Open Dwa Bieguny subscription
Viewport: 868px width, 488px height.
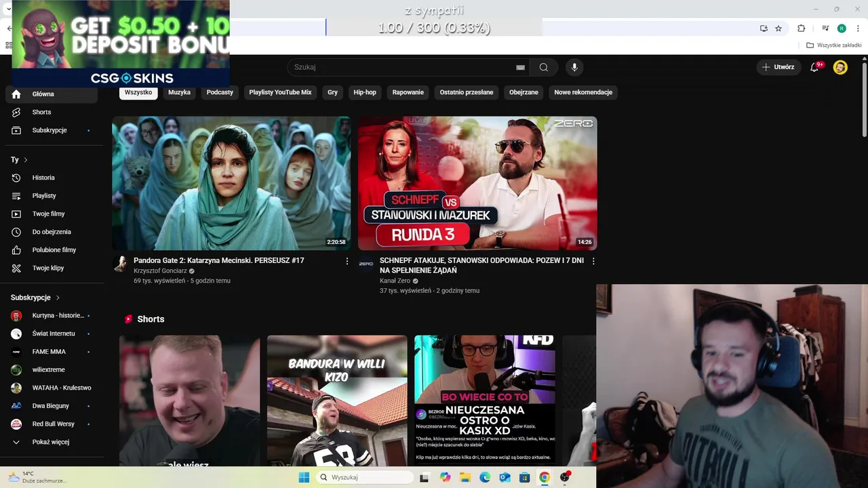pos(52,406)
